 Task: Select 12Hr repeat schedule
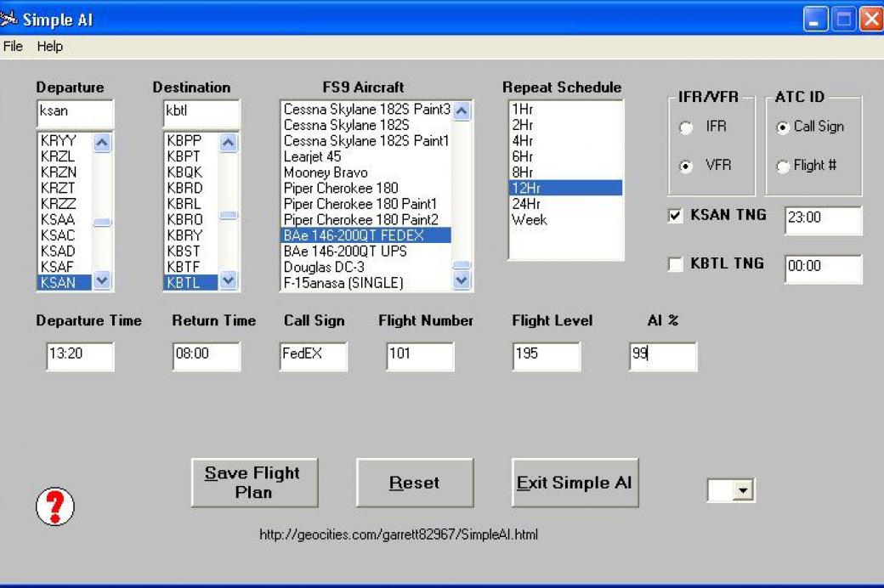tap(566, 188)
